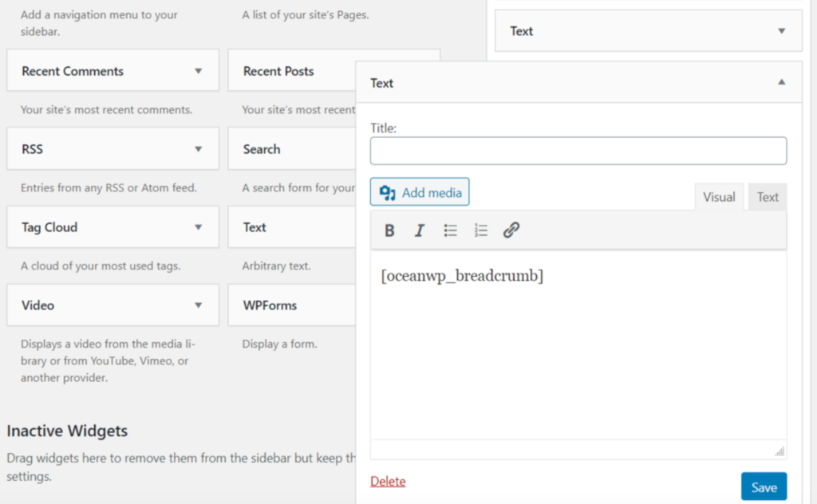817x504 pixels.
Task: Expand the top Text widget in sidebar
Action: point(781,31)
